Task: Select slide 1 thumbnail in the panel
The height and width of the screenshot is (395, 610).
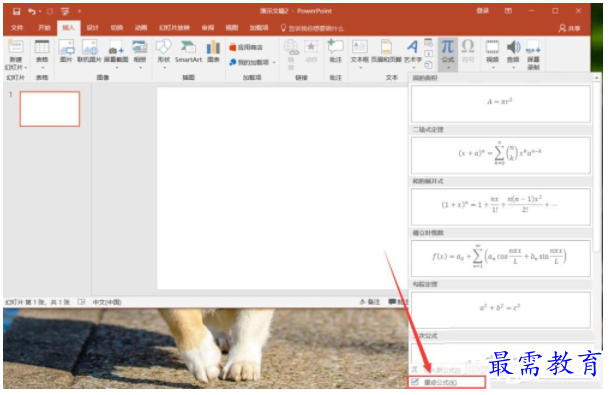Action: pyautogui.click(x=50, y=109)
